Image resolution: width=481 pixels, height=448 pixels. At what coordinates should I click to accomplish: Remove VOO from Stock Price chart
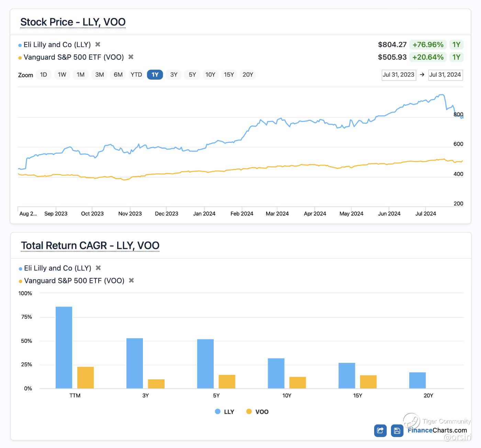click(x=131, y=57)
